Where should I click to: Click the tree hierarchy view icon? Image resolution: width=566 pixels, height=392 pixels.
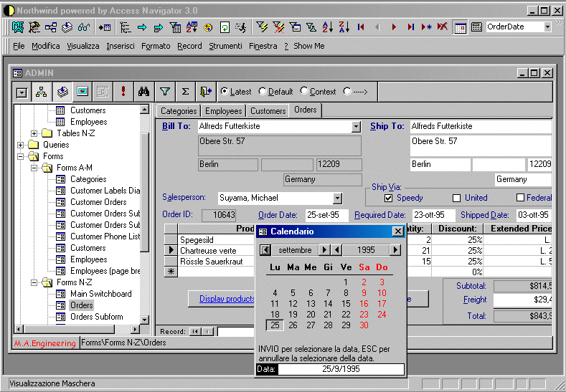pos(41,92)
